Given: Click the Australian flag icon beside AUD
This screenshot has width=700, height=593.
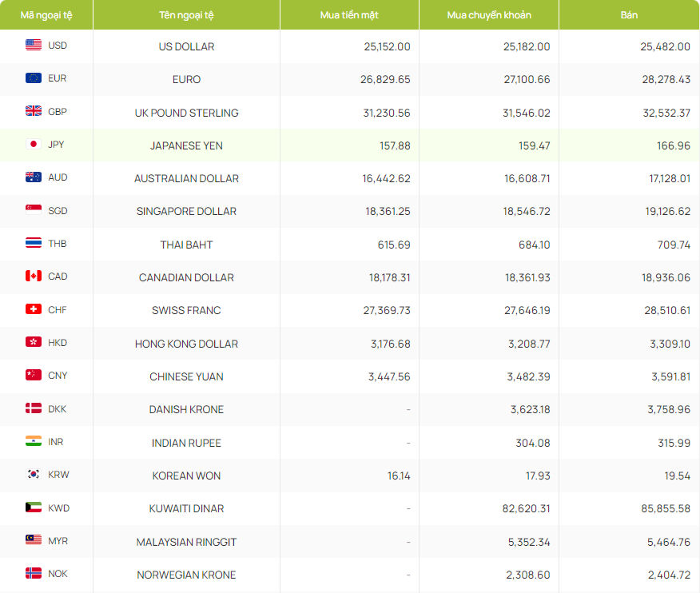Looking at the screenshot, I should tap(34, 177).
